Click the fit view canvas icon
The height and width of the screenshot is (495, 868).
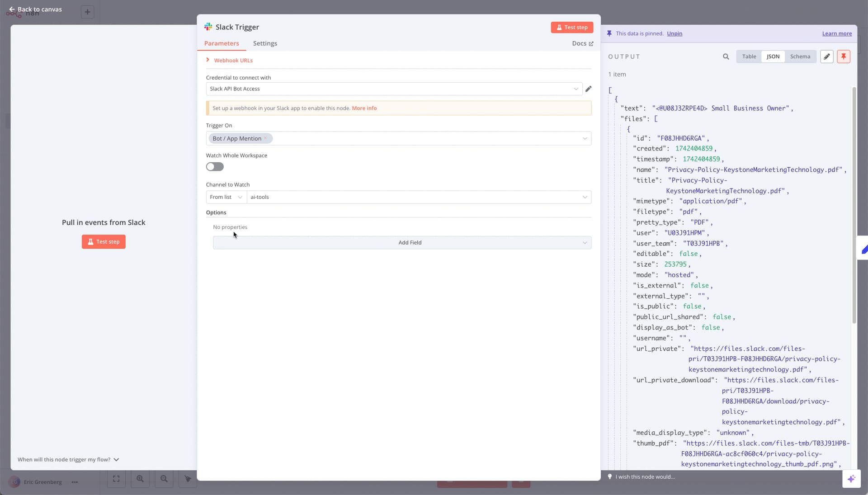116,479
